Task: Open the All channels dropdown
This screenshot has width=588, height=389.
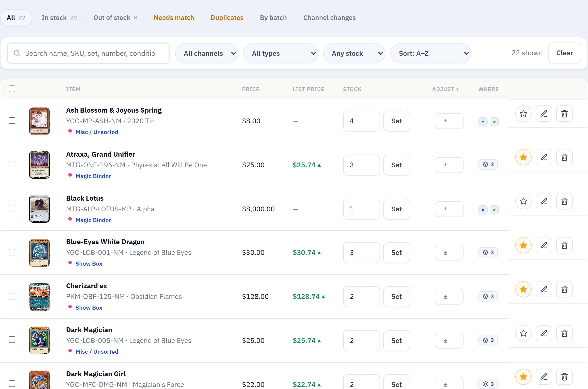Action: pos(207,53)
